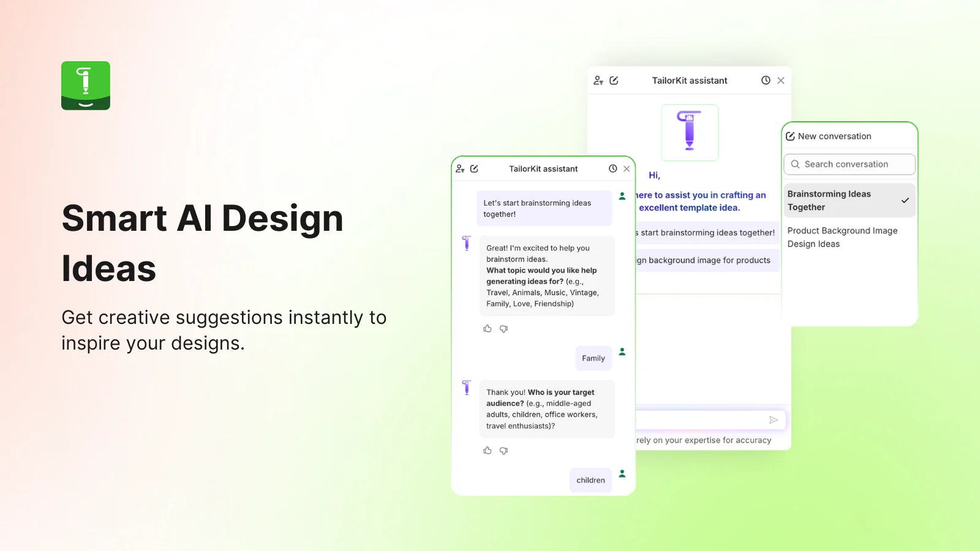Thumbs down the brainstorm topic reply
The image size is (980, 551).
pos(503,329)
